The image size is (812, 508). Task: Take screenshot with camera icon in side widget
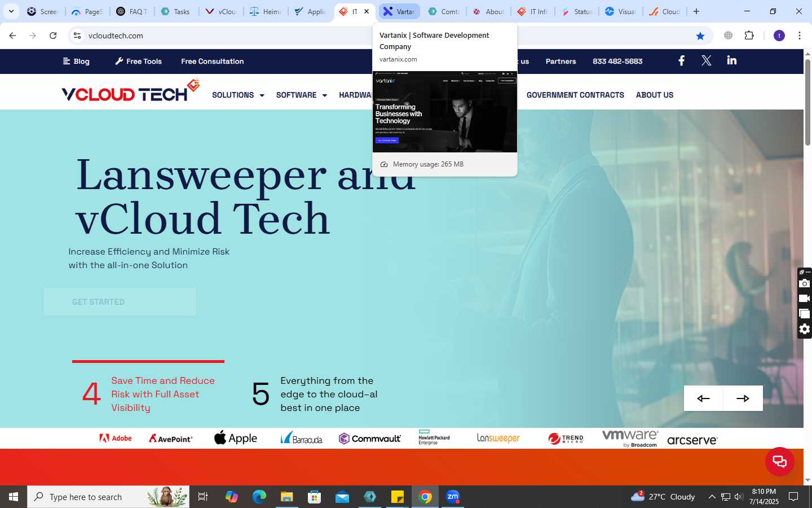(805, 283)
